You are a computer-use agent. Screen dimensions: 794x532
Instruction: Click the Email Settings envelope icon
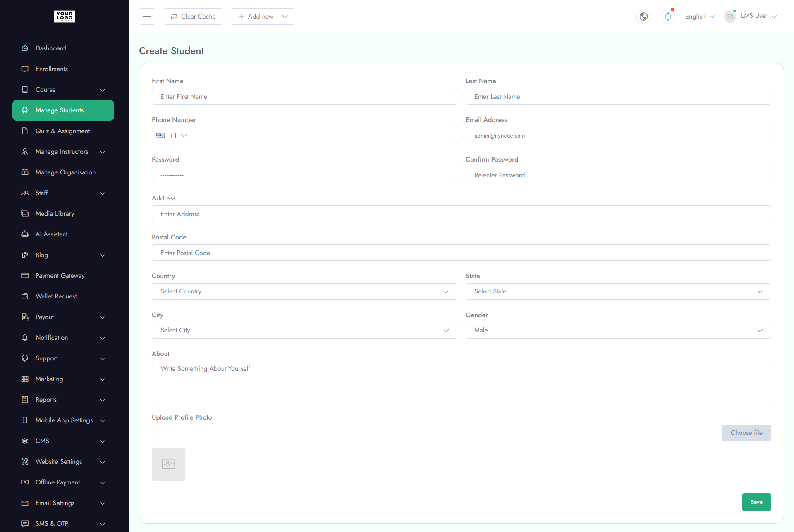coord(25,503)
